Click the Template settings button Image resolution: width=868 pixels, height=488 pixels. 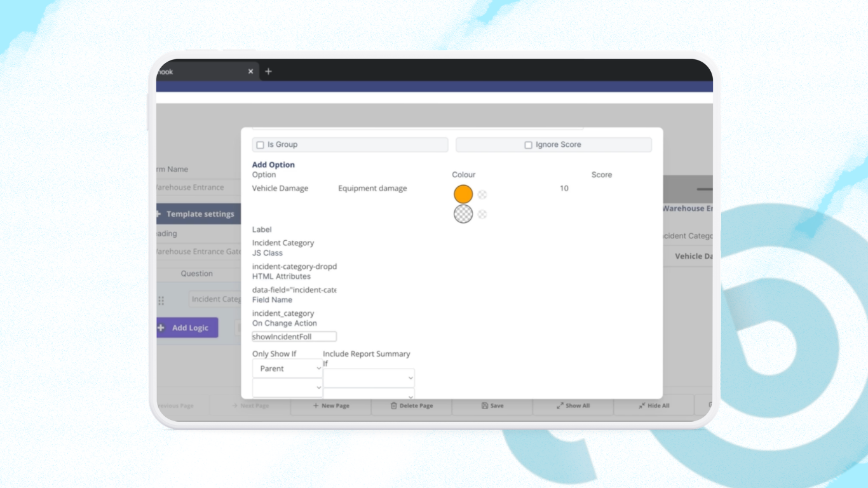199,214
